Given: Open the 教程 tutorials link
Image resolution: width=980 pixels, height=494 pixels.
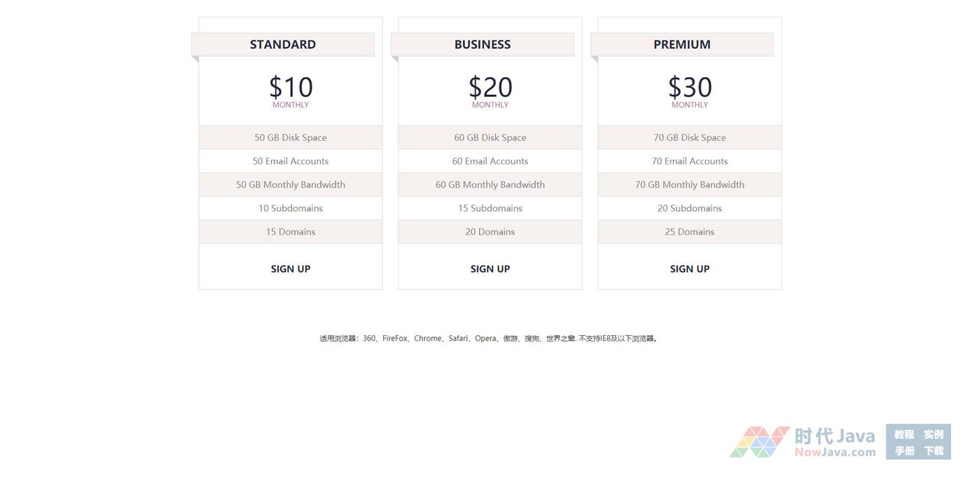Looking at the screenshot, I should [x=904, y=434].
